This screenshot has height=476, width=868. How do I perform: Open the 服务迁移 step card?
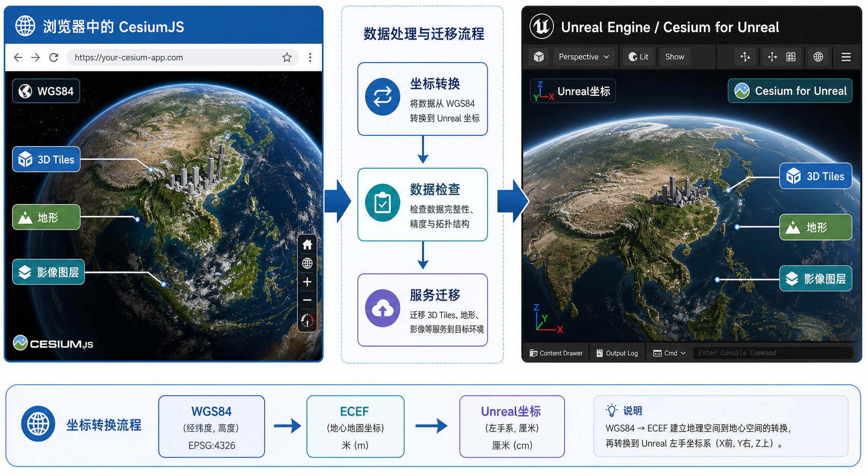point(422,310)
